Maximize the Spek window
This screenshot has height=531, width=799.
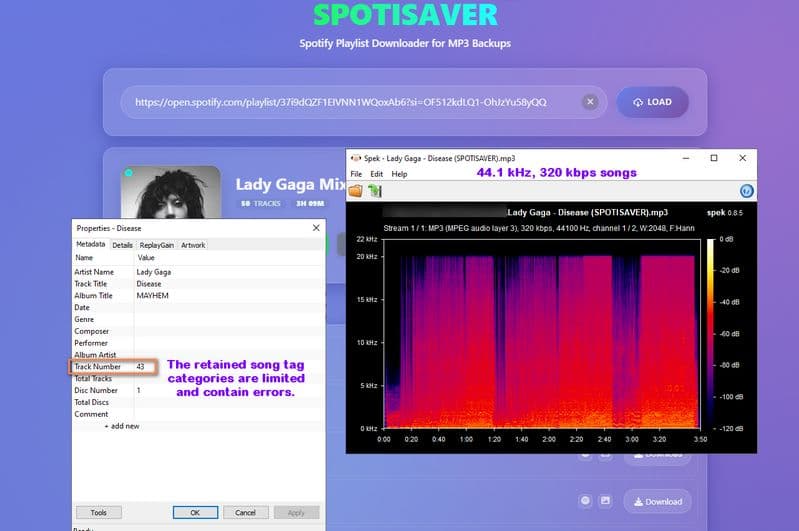[714, 158]
